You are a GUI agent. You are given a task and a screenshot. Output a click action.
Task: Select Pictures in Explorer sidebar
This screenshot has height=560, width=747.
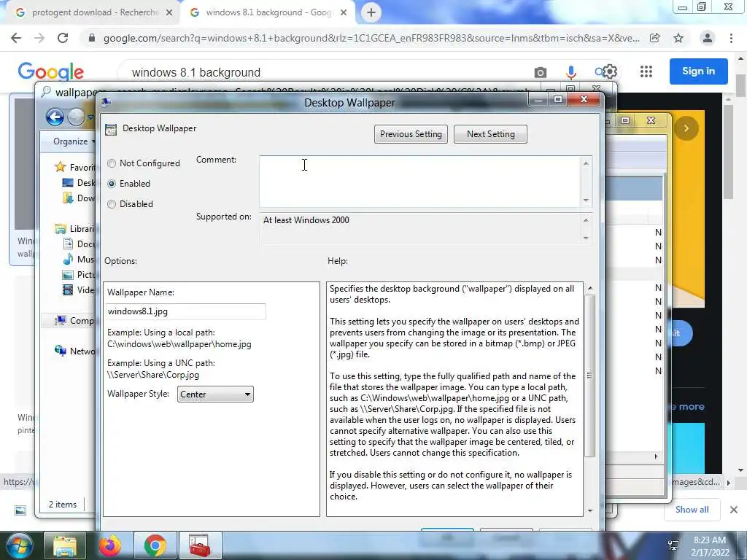pos(80,275)
